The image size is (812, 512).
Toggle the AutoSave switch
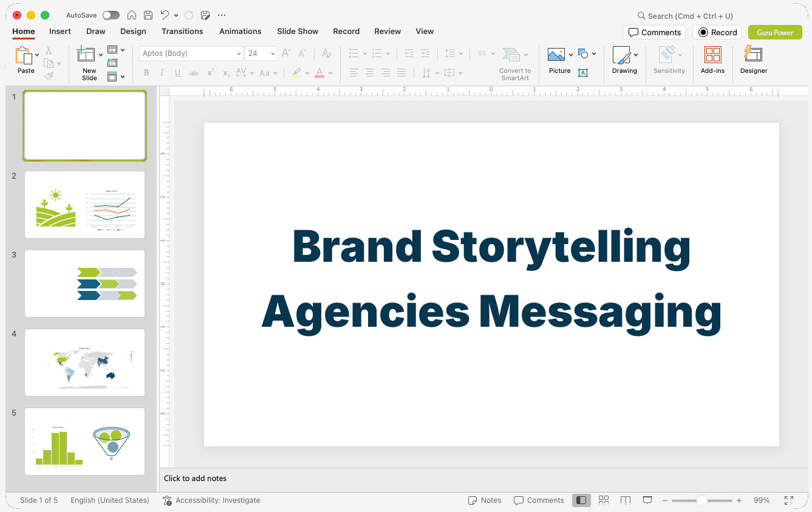(111, 15)
